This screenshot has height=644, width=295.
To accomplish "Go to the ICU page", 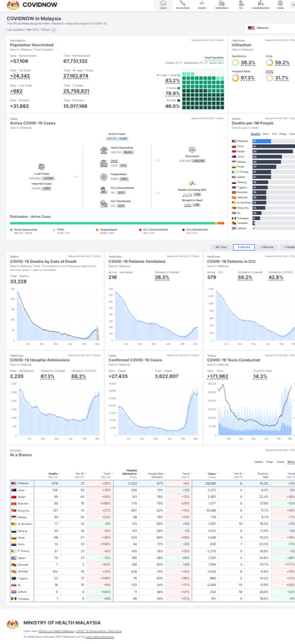I will pyautogui.click(x=241, y=5).
